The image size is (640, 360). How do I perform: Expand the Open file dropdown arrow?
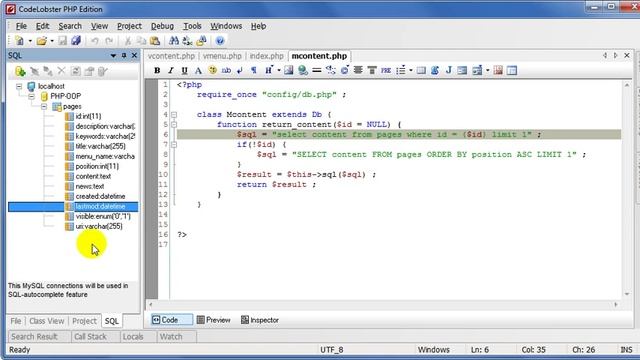click(52, 41)
